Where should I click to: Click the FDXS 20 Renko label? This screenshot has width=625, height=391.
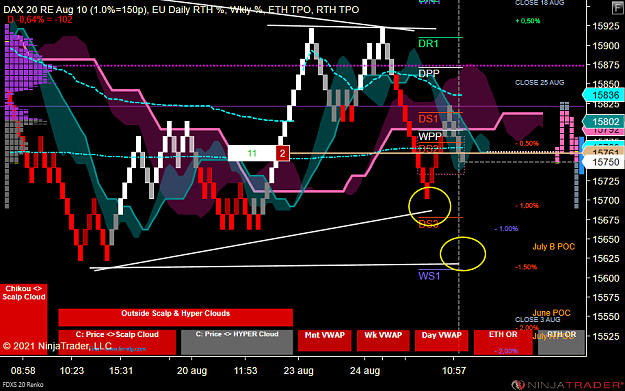[x=23, y=385]
